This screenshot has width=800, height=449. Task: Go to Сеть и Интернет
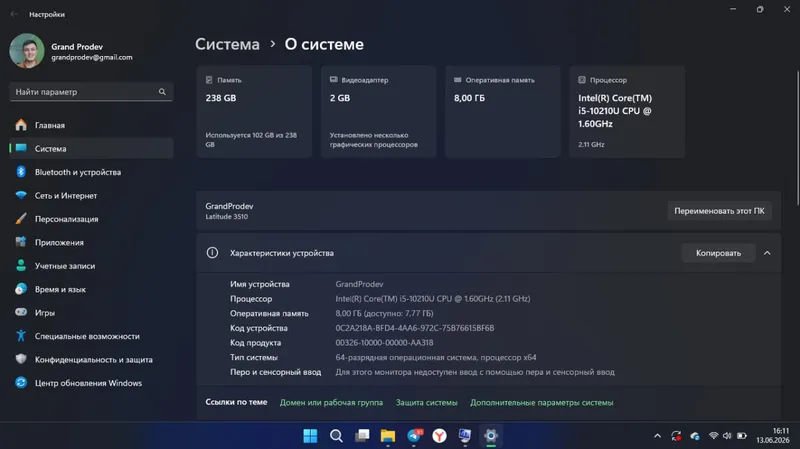(91, 195)
